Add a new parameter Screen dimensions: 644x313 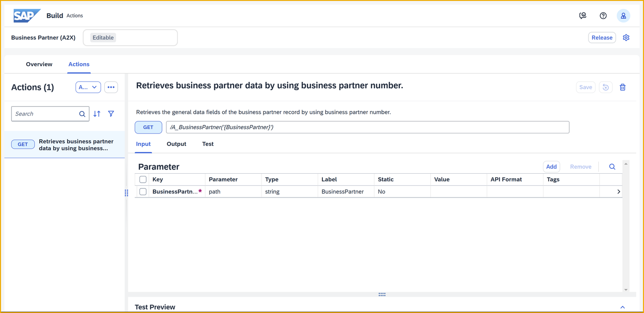tap(551, 167)
